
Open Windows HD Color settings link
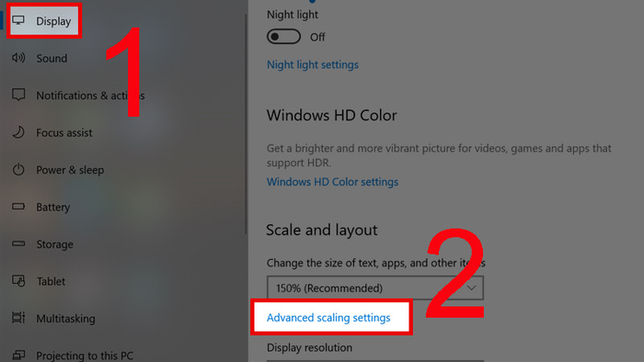(x=332, y=182)
